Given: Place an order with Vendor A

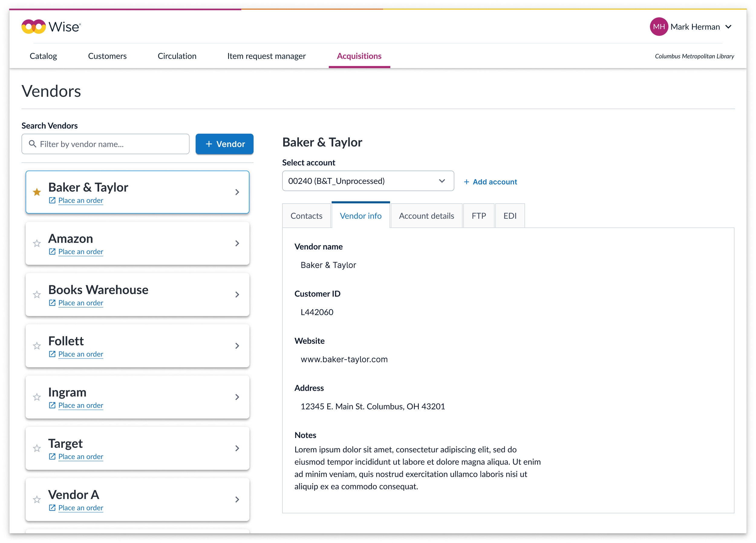Looking at the screenshot, I should pos(81,508).
